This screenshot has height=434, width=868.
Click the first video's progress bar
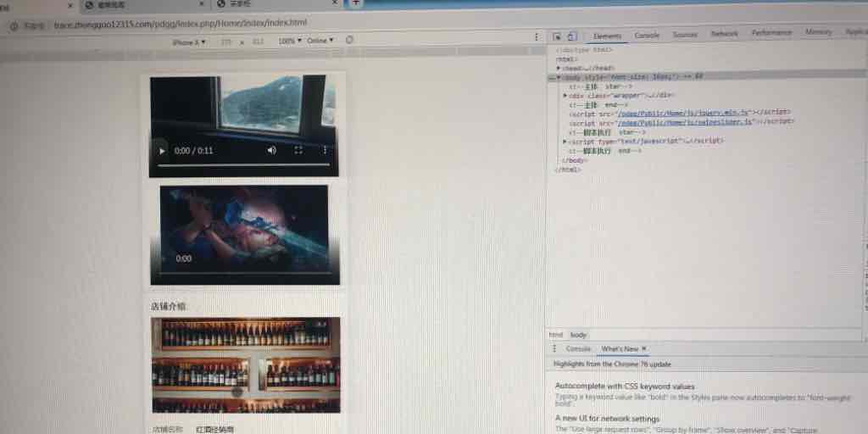[243, 165]
